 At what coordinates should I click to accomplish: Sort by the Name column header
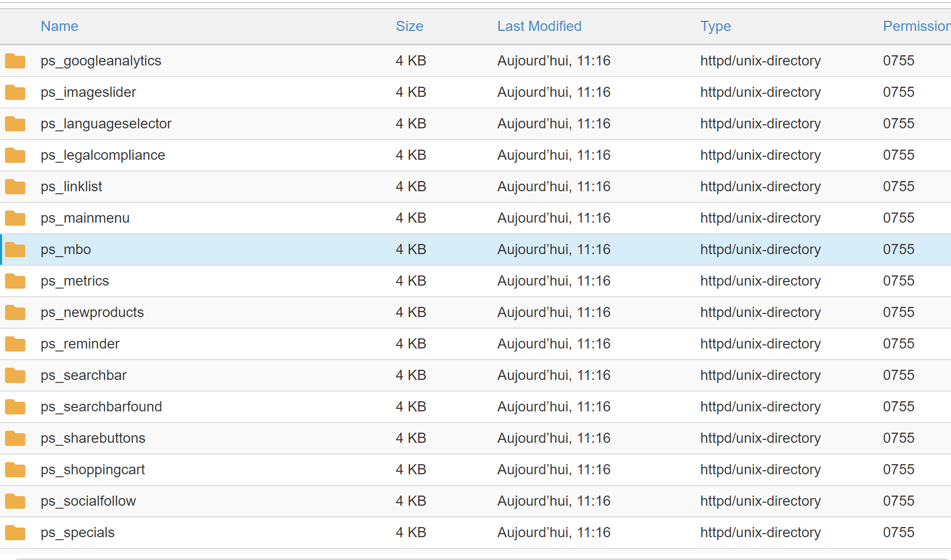click(59, 26)
